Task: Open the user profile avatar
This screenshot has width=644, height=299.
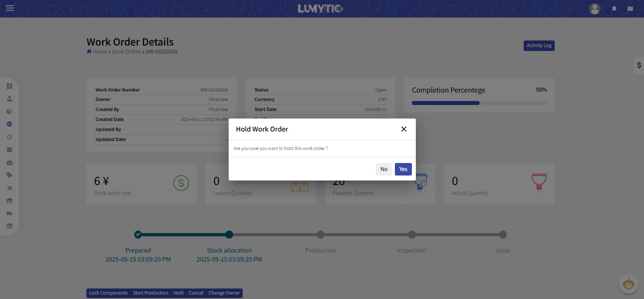Action: (x=594, y=8)
